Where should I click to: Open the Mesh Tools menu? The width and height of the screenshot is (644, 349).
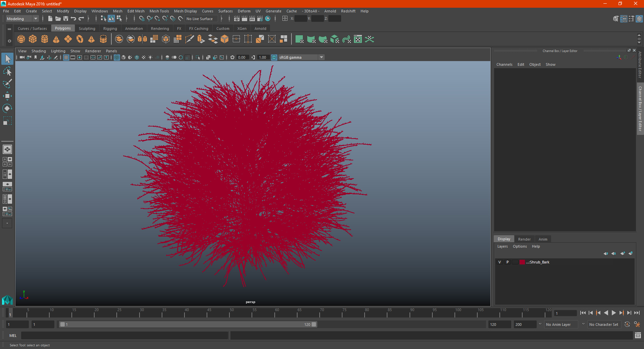159,11
